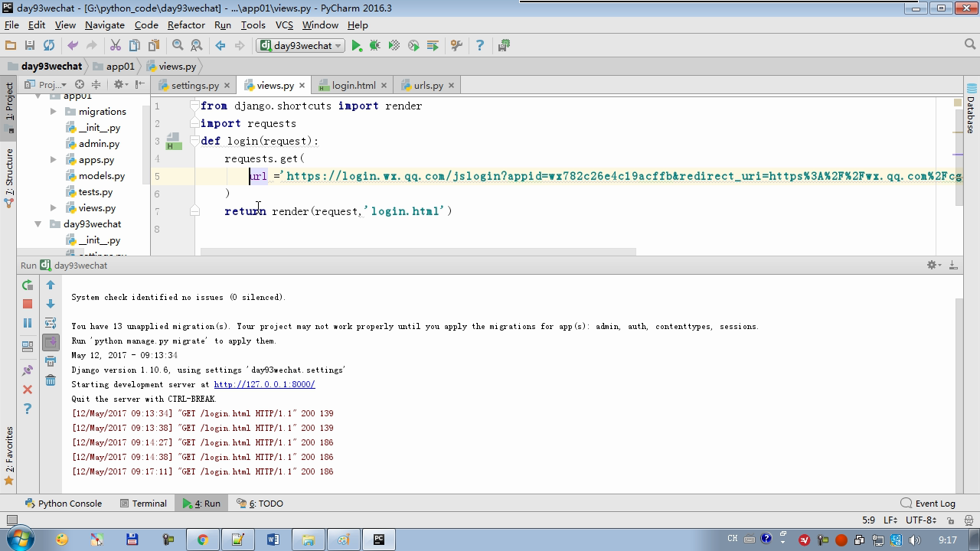This screenshot has height=551, width=980.
Task: Click the Cut scissors icon in toolbar
Action: pos(116,46)
